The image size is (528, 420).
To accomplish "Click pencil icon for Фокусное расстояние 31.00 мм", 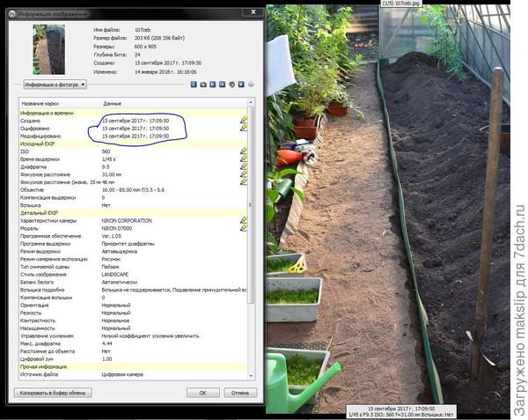I will (x=243, y=174).
